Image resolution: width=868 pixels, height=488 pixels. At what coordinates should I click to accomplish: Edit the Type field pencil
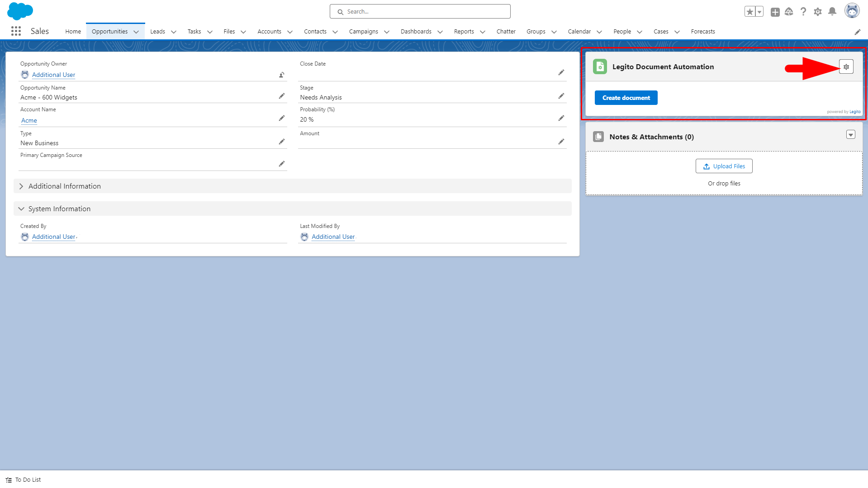tap(282, 142)
